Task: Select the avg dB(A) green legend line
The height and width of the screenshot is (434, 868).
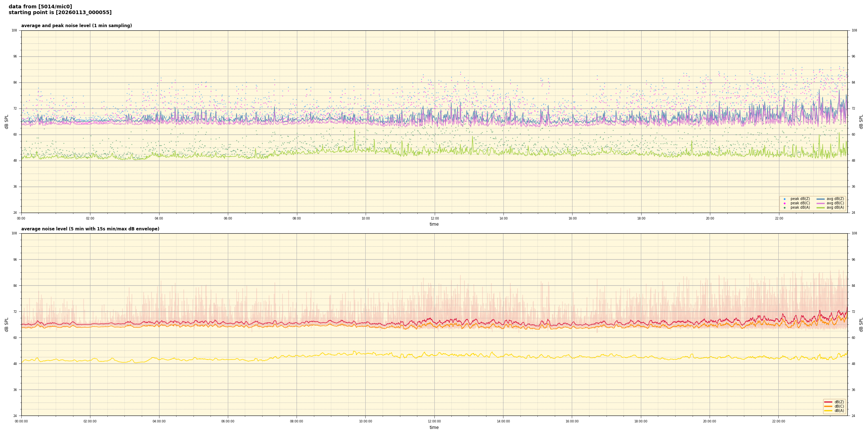Action: coord(821,208)
